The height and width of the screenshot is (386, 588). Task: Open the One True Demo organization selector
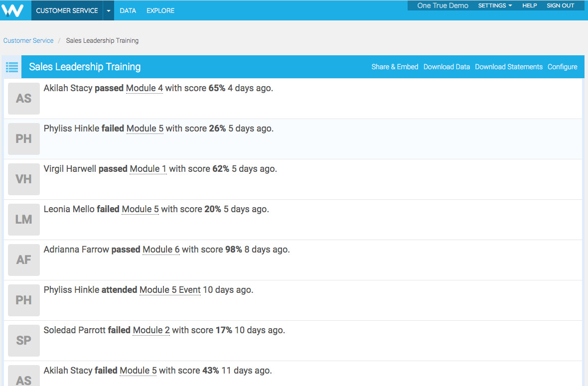(442, 5)
